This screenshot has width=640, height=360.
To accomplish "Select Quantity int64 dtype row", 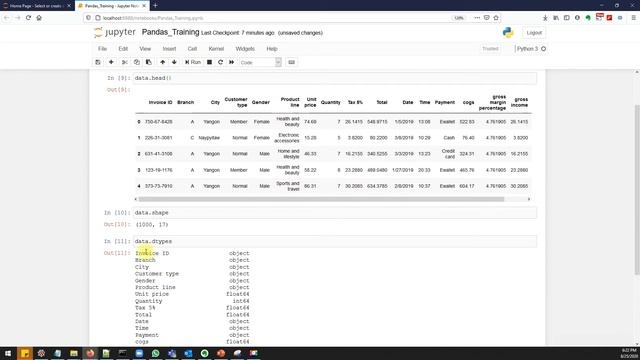I will 192,301.
